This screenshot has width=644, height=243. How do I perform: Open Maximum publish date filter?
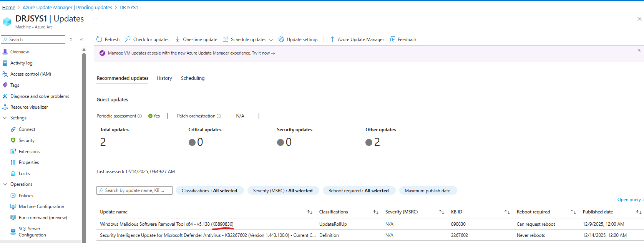[x=428, y=191]
